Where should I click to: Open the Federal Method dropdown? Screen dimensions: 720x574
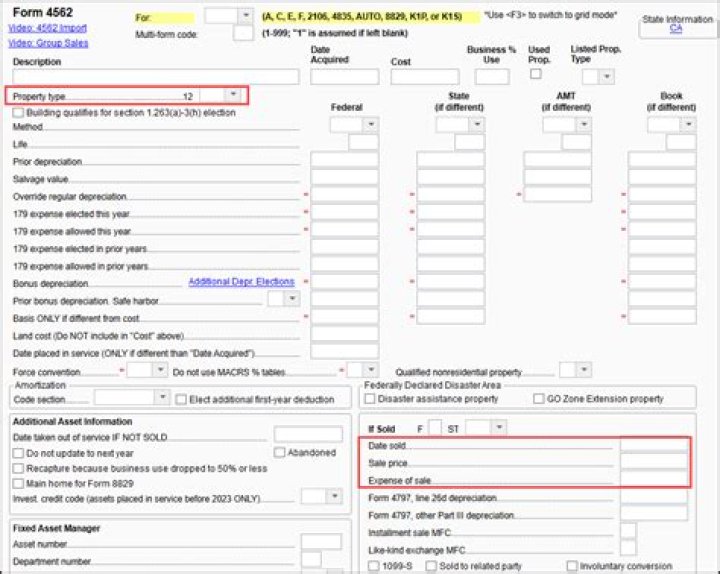point(371,125)
